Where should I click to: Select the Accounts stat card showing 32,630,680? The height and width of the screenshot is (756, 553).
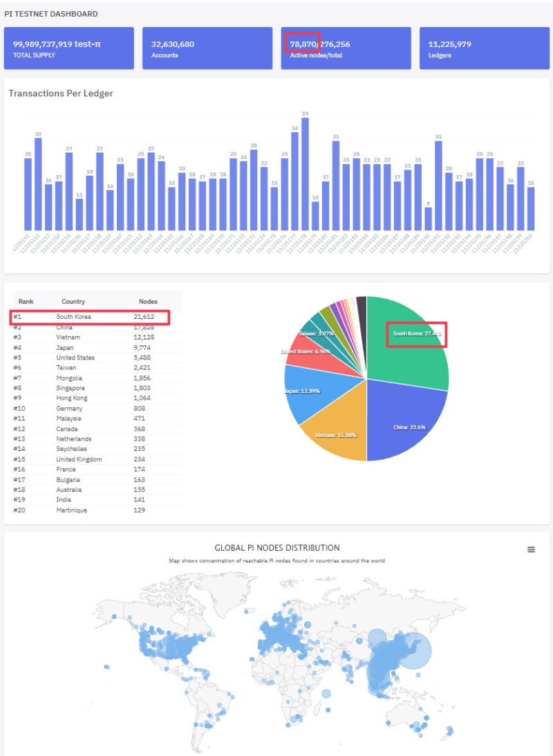[207, 48]
